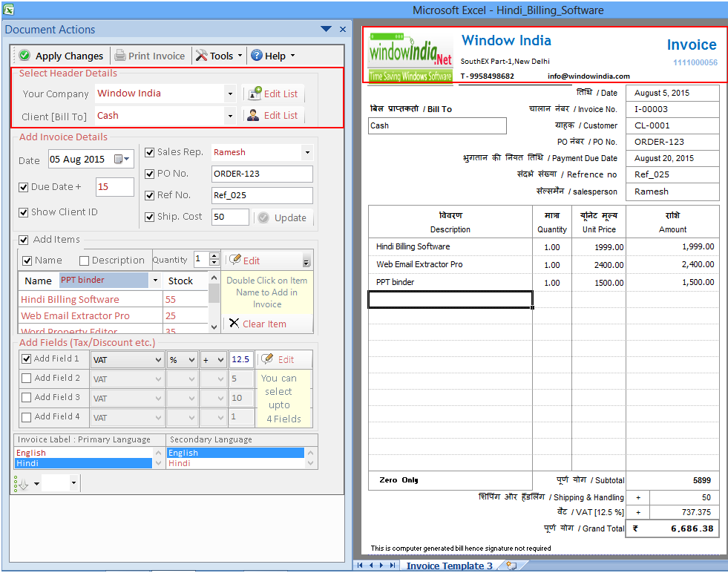The image size is (728, 573).
Task: Toggle the Sales Rep. checkbox
Action: (x=149, y=152)
